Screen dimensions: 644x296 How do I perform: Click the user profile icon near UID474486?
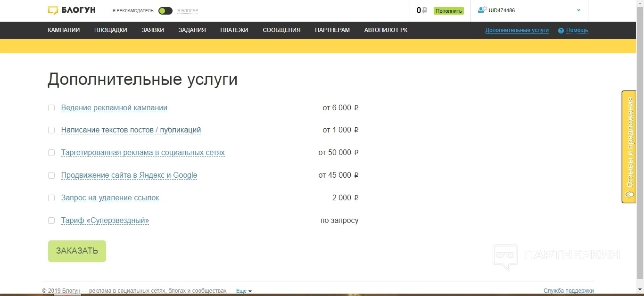click(x=482, y=10)
